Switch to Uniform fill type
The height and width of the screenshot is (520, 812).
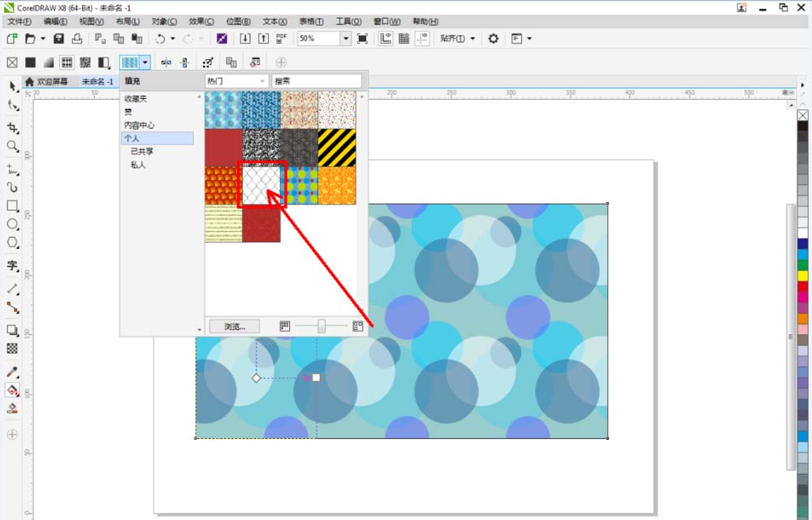[x=30, y=62]
